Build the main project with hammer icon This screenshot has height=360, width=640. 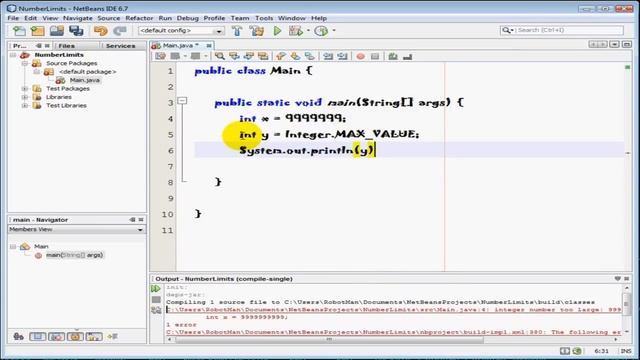(x=237, y=31)
